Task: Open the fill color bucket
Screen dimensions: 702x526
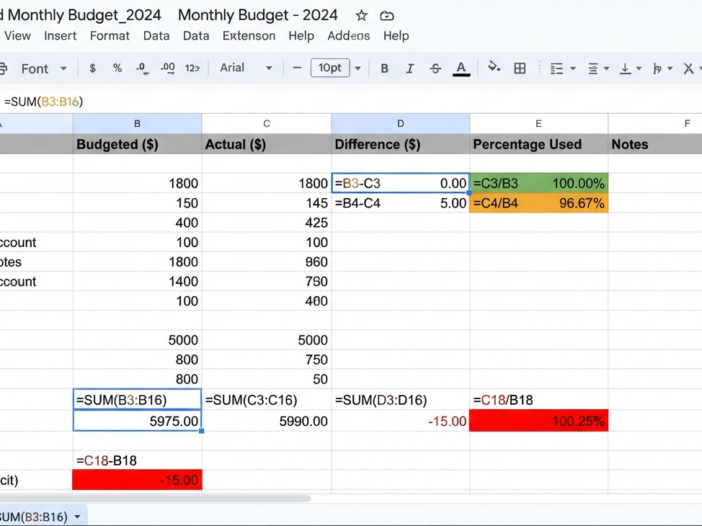Action: tap(494, 68)
